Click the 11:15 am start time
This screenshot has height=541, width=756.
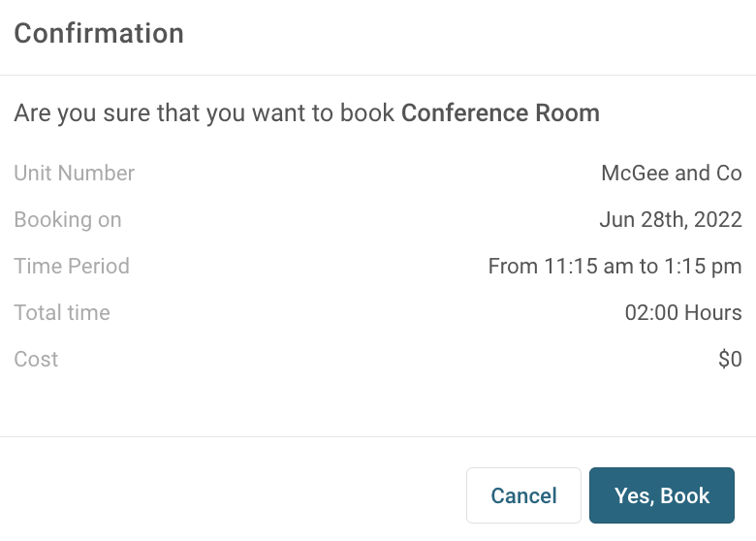click(x=583, y=267)
